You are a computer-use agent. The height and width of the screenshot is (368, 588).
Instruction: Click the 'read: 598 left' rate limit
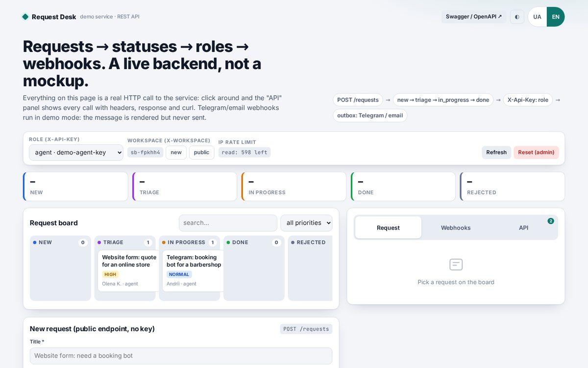pos(245,153)
